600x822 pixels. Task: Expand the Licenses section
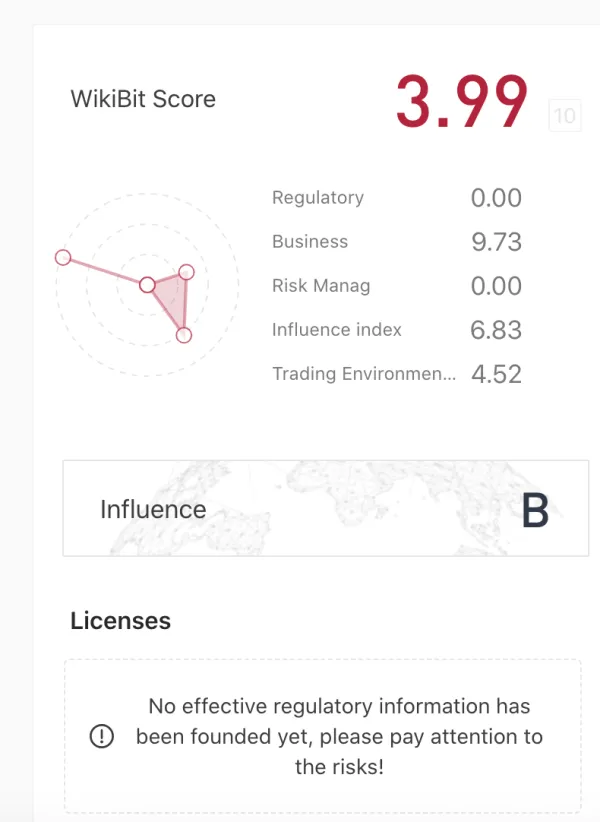tap(120, 621)
